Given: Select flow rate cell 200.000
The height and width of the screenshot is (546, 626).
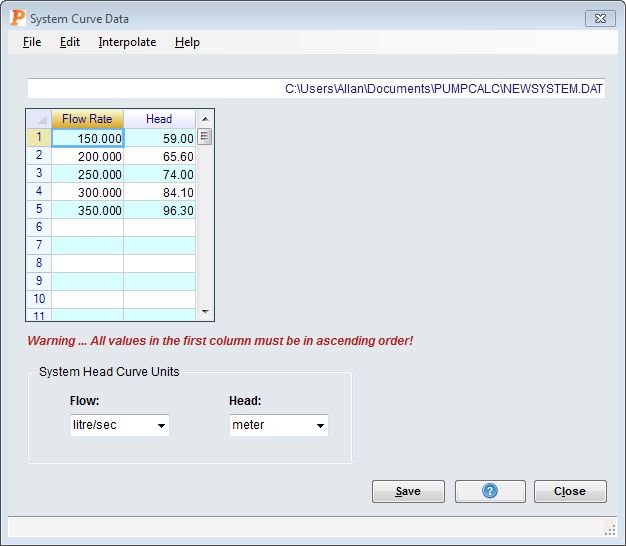Looking at the screenshot, I should [88, 156].
